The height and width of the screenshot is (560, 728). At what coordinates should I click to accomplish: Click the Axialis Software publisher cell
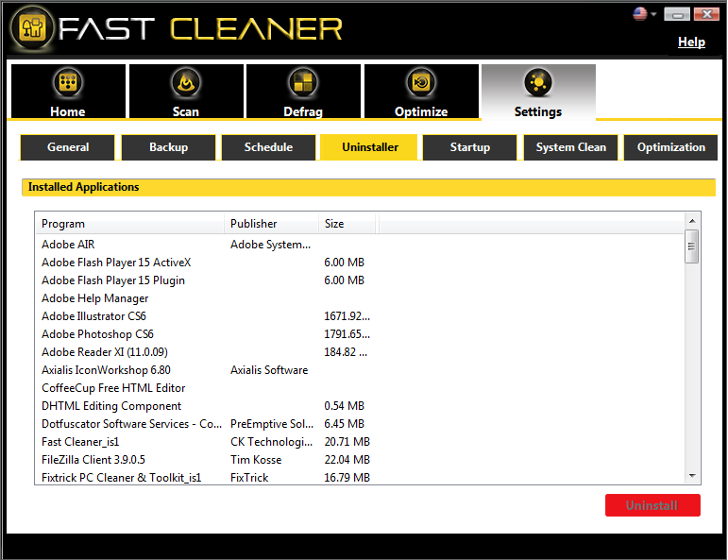point(269,370)
